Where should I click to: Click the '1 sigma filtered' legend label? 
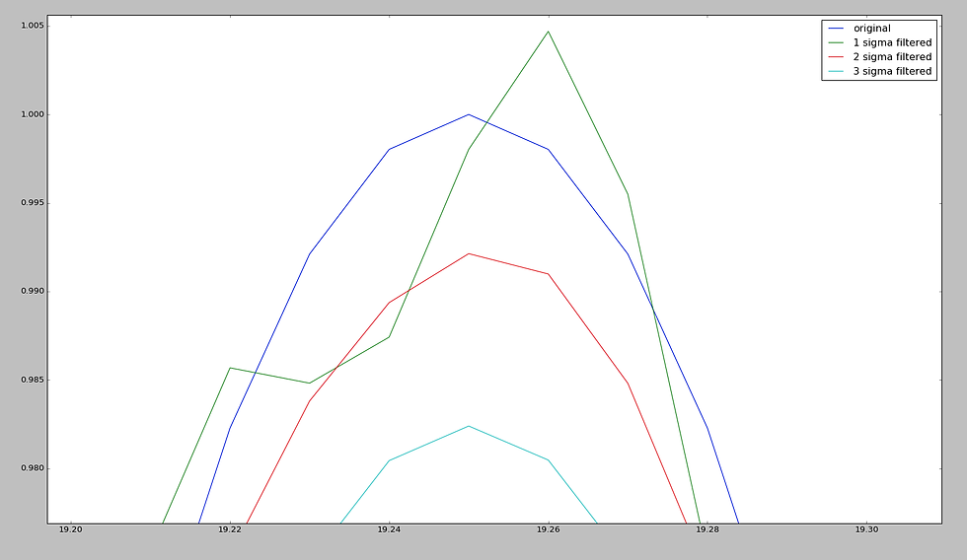point(892,42)
